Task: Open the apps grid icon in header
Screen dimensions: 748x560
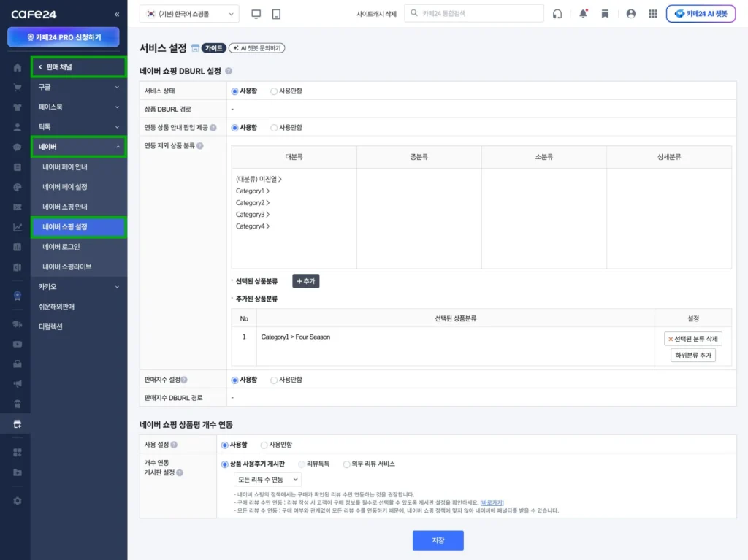Action: [x=652, y=14]
